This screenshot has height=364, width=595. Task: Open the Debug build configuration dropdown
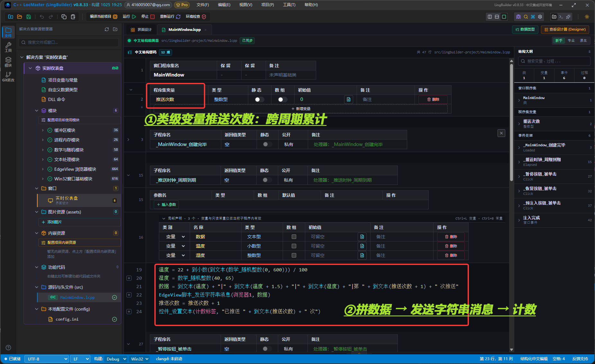(x=116, y=359)
